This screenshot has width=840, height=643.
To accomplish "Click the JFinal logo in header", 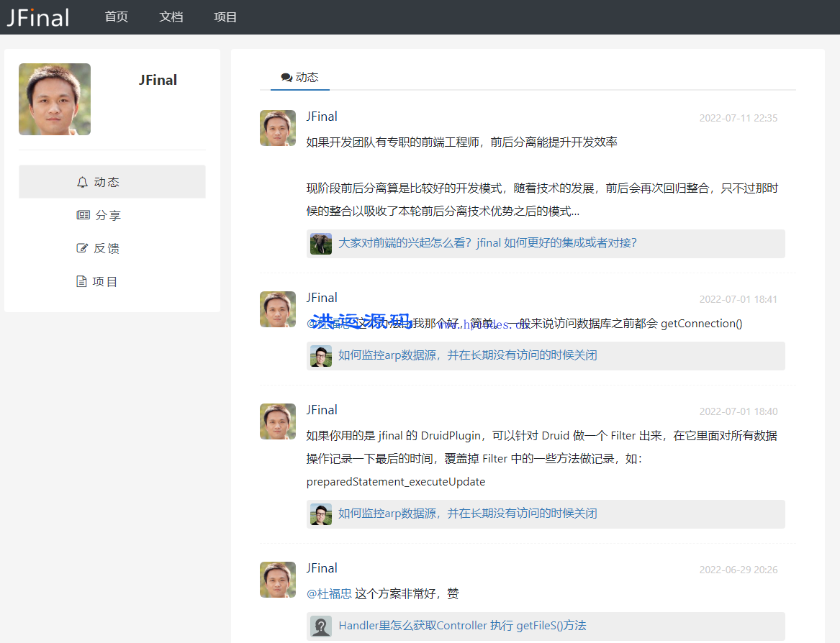I will coord(37,18).
